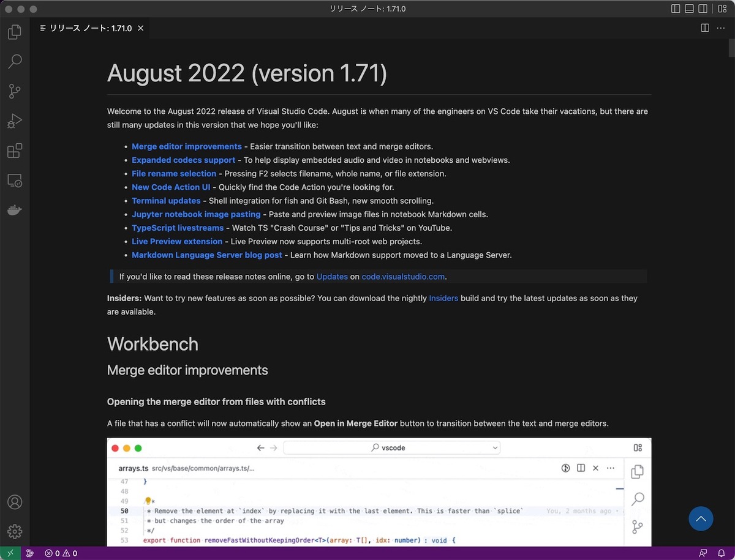Open the Explorer view in the activity bar
The width and height of the screenshot is (735, 560).
[x=15, y=32]
